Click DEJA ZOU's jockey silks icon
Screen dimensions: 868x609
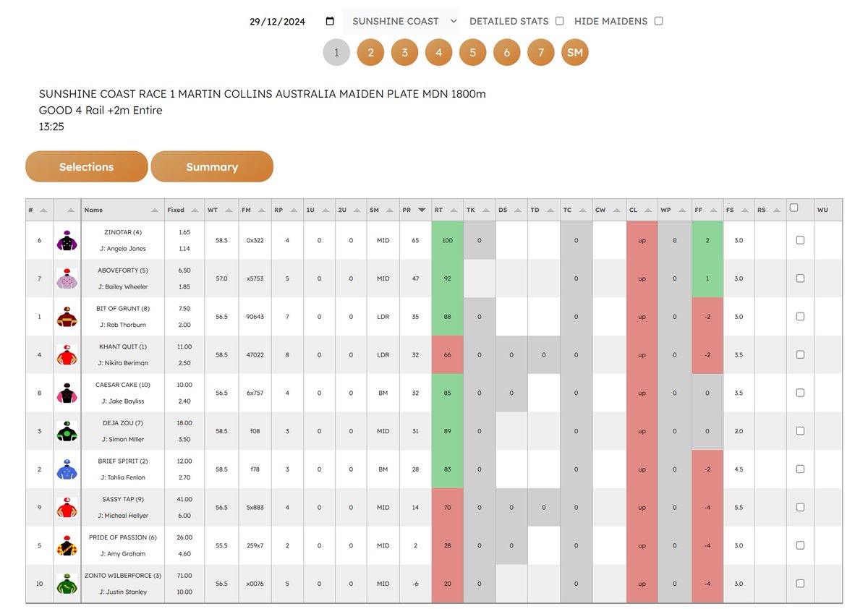pos(67,431)
